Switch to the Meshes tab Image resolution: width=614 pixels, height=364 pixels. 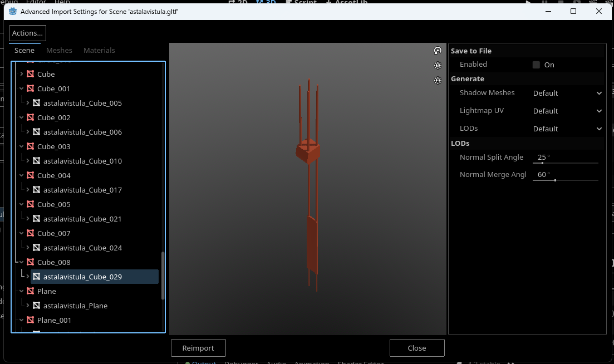pos(59,51)
